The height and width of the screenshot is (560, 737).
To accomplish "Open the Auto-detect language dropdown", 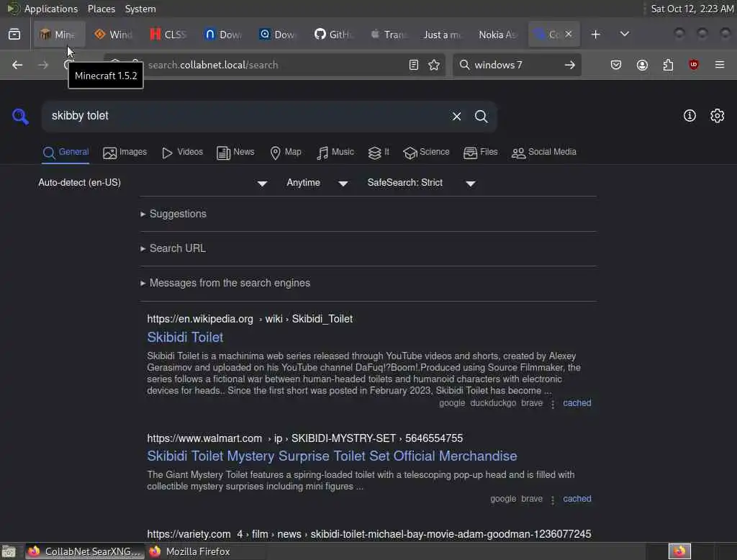I will [153, 183].
